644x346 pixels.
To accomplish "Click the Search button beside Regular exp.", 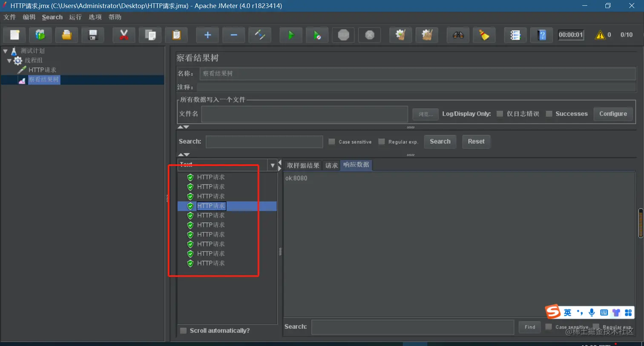I will 440,141.
